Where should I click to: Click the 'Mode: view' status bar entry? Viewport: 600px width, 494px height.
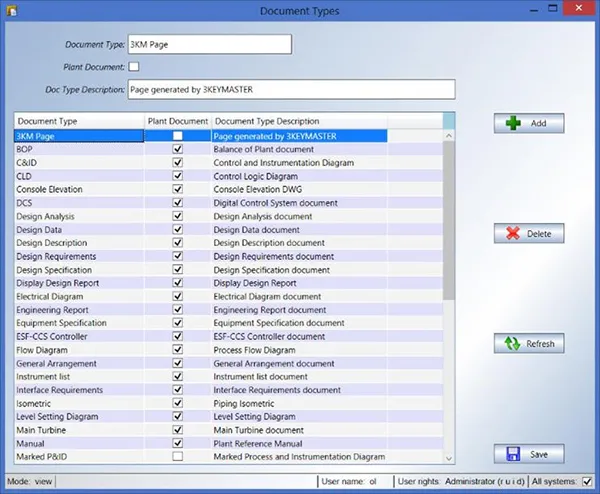point(30,481)
